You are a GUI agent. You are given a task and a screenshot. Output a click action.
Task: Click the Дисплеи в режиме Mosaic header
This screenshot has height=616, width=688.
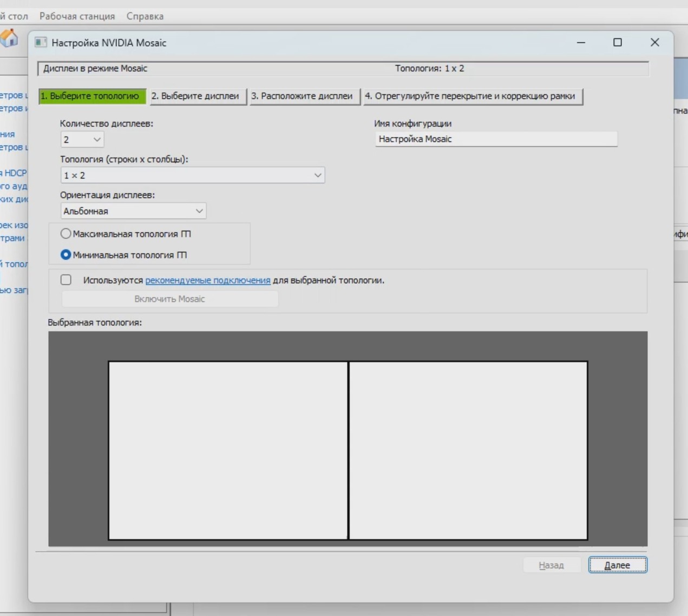(x=95, y=69)
